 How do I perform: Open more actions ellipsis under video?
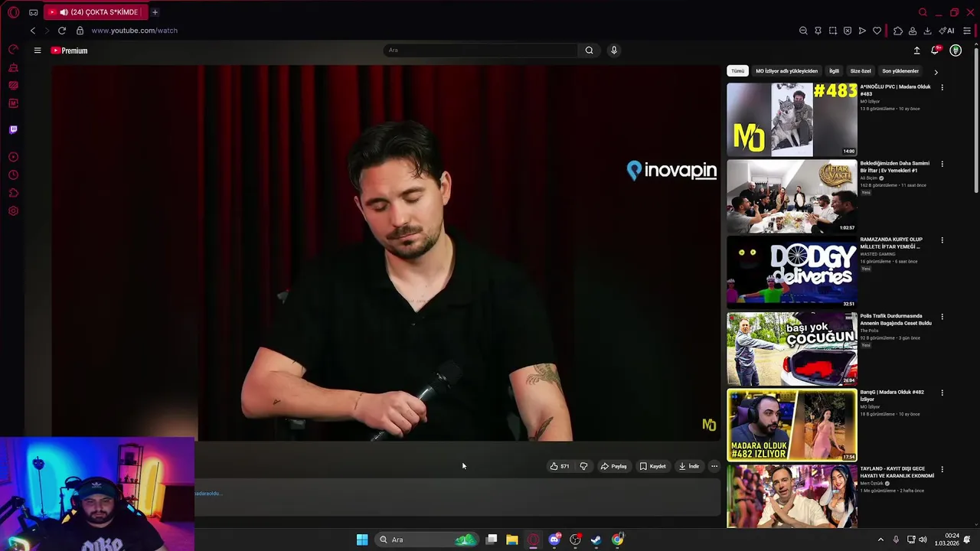(714, 466)
